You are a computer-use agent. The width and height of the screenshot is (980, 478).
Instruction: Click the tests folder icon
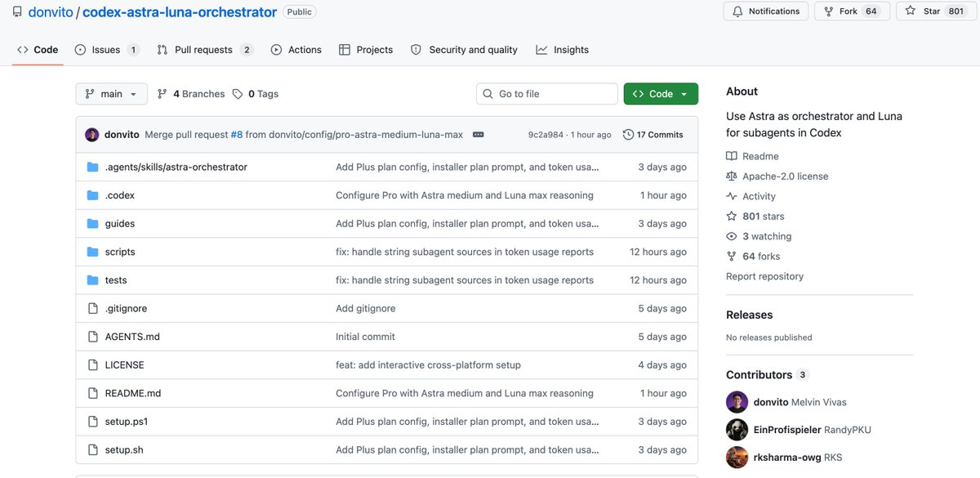[x=92, y=280]
